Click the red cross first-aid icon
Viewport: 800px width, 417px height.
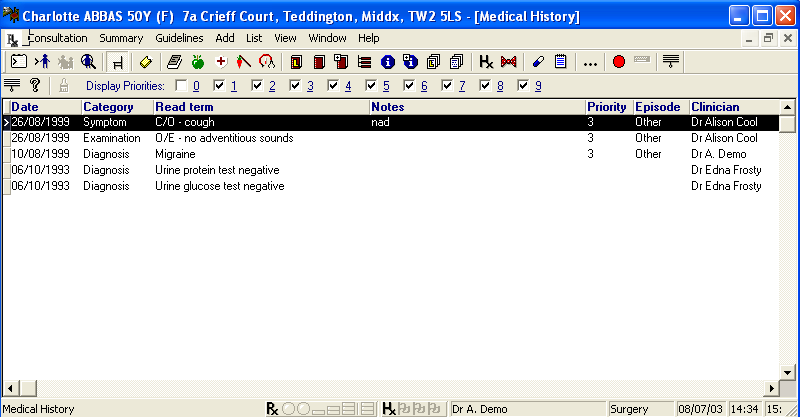(221, 62)
